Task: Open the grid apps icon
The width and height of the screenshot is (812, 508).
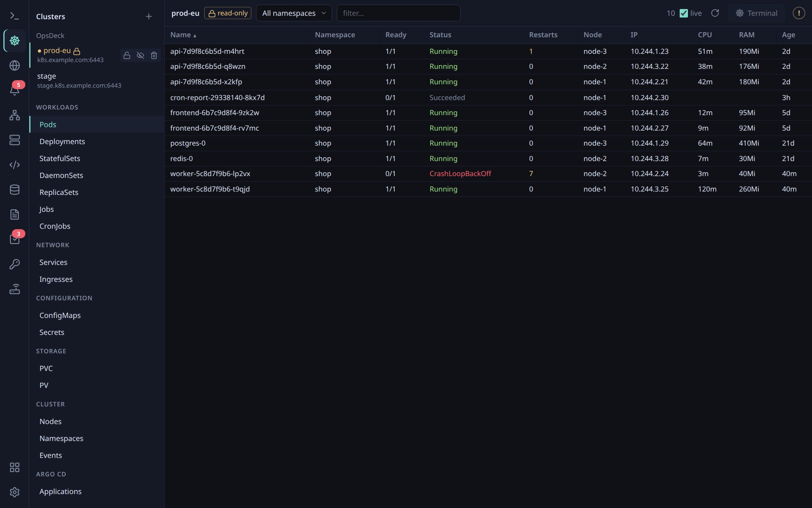Action: click(14, 467)
